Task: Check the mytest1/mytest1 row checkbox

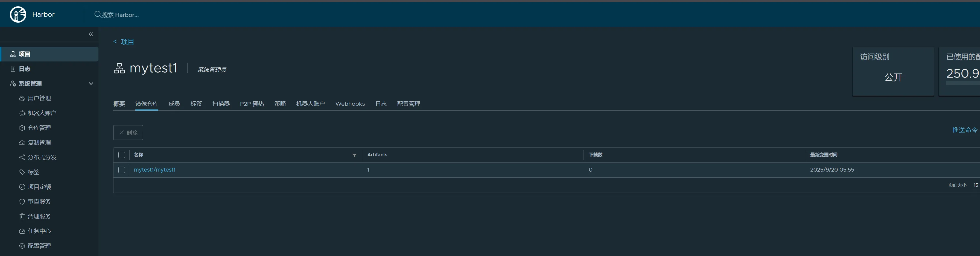Action: (x=122, y=170)
